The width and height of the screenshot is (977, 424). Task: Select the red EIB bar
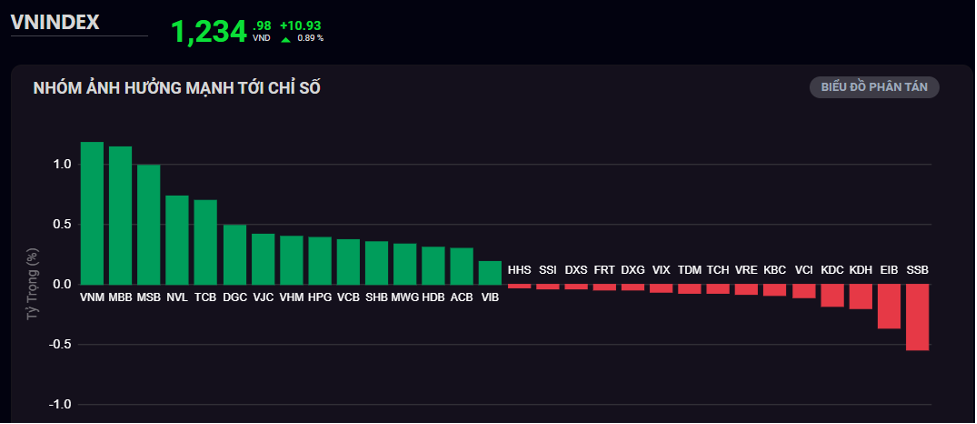pos(889,306)
